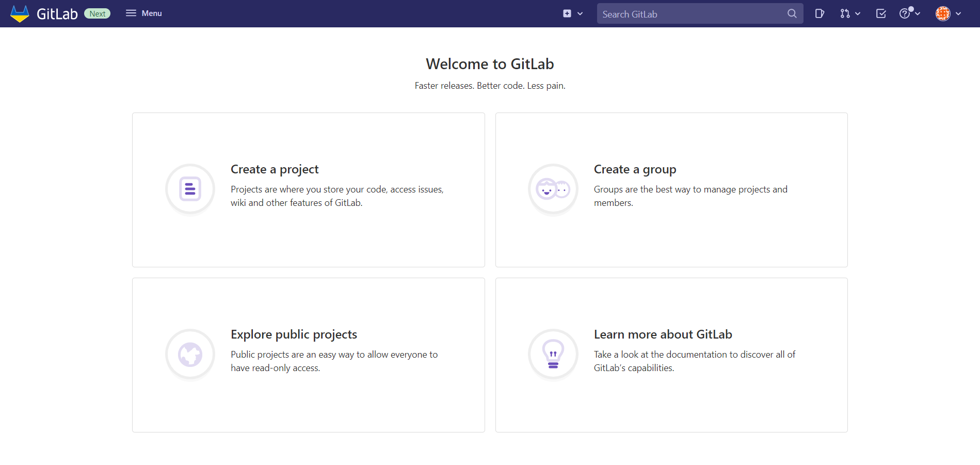
Task: Click the GitLab fox logo
Action: tap(20, 14)
